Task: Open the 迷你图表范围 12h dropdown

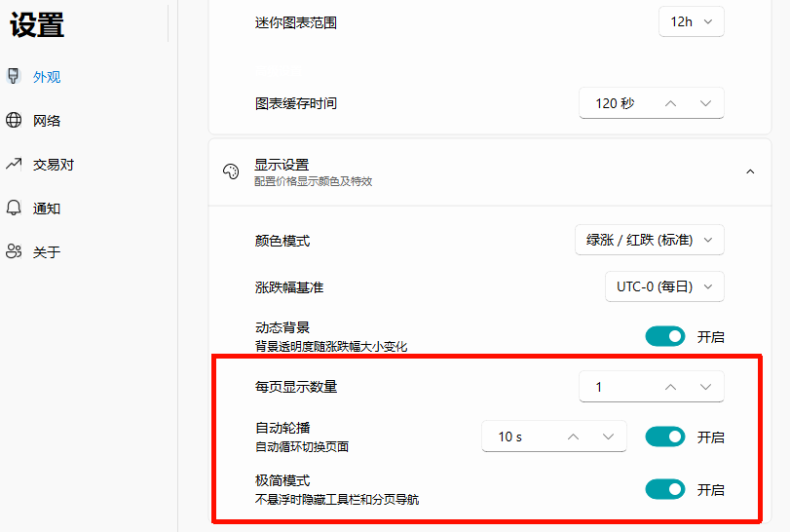Action: click(693, 21)
